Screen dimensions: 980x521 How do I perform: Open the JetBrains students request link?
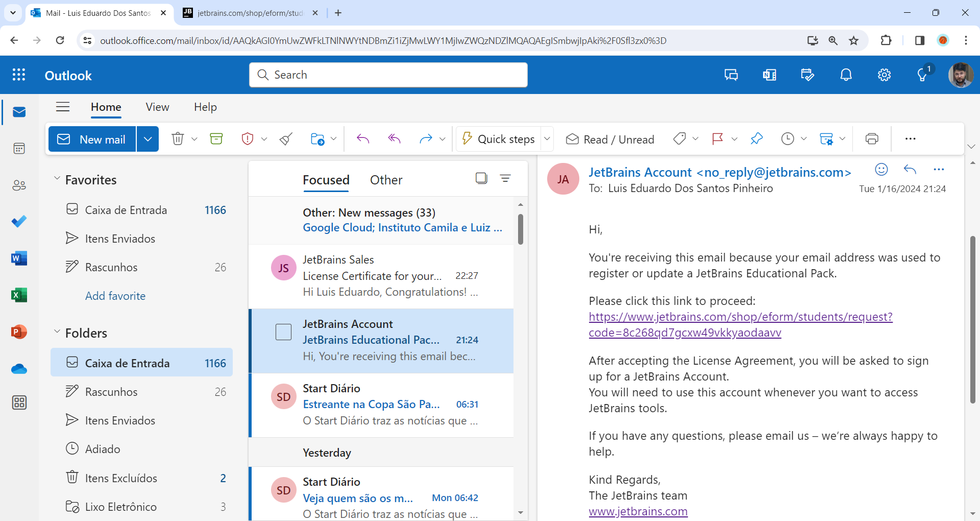click(741, 324)
